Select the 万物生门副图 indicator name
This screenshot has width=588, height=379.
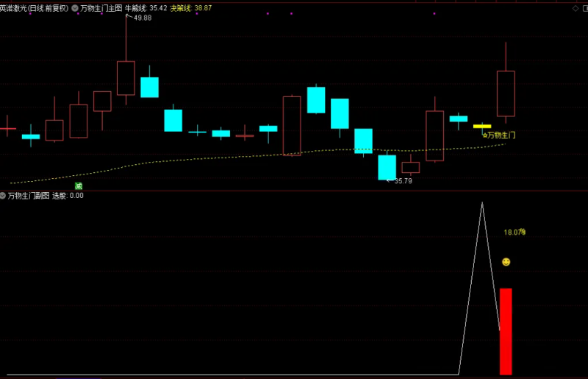click(x=28, y=196)
